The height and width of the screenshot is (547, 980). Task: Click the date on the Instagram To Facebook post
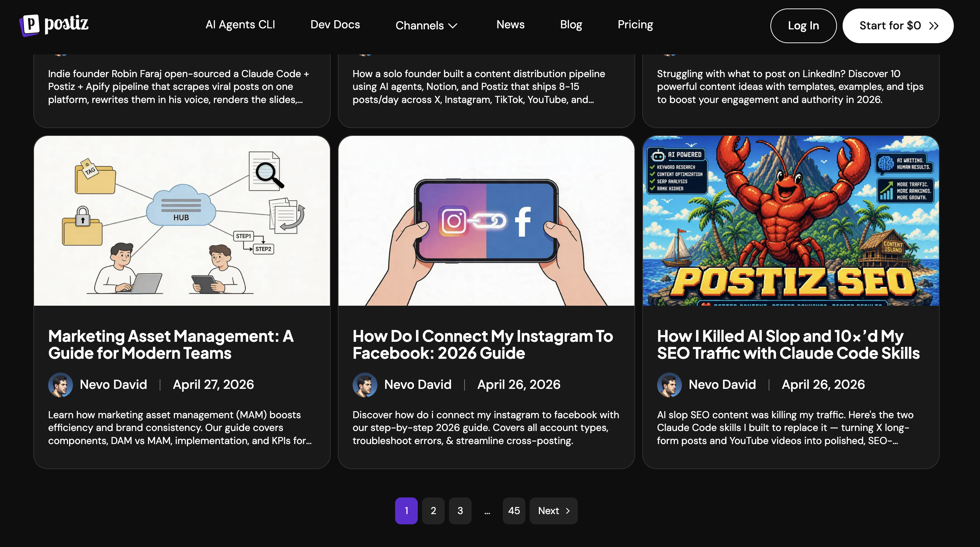click(519, 385)
